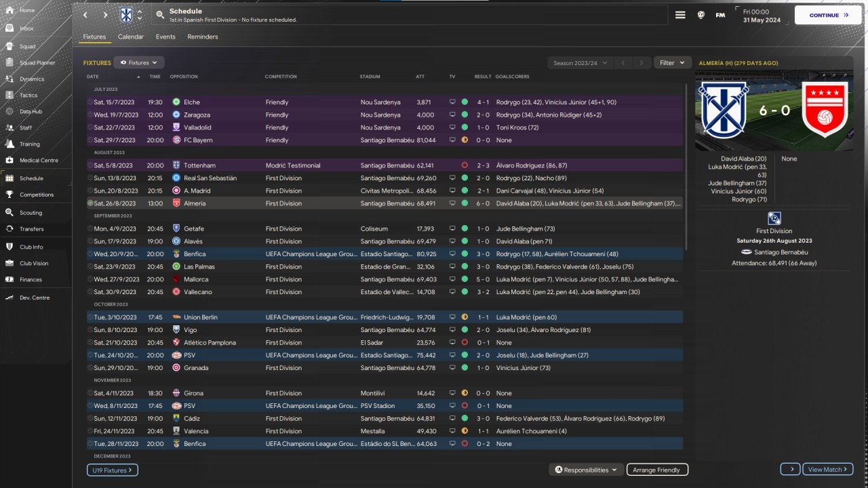
Task: Switch to the Events tab
Action: [x=165, y=37]
